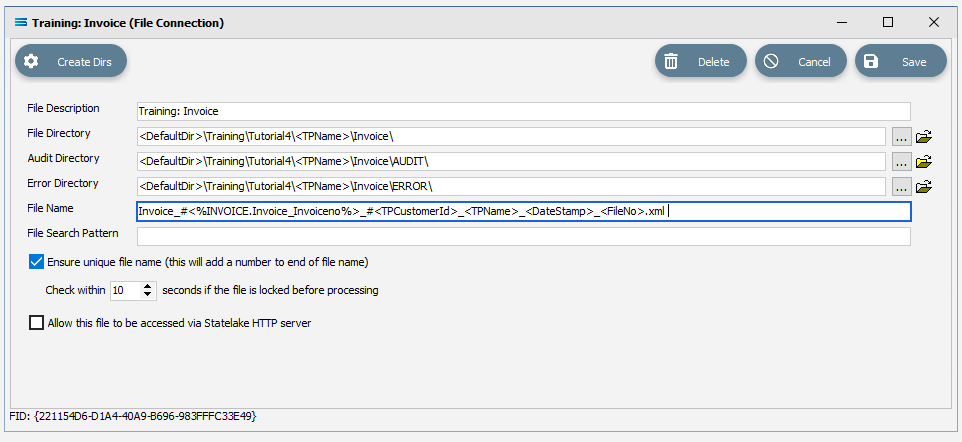Open folder icon beside File Directory
This screenshot has width=962, height=442.
(x=923, y=136)
